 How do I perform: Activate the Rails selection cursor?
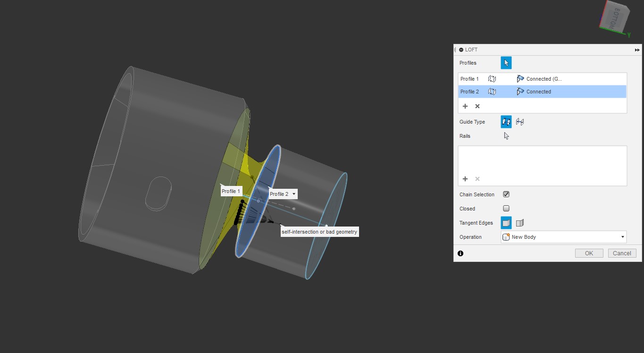[x=506, y=136]
